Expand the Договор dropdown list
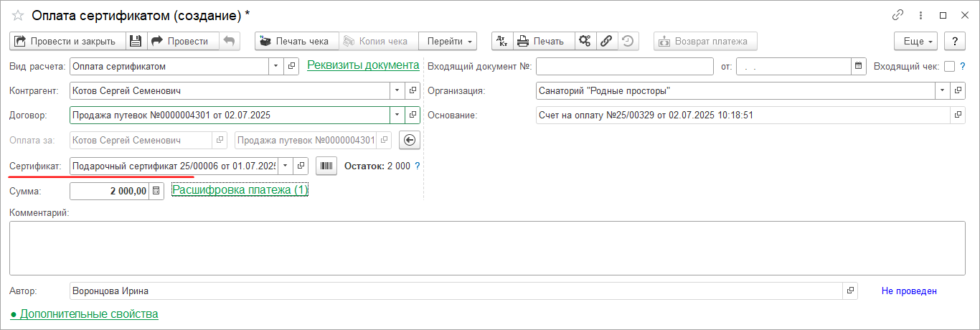 pos(397,115)
